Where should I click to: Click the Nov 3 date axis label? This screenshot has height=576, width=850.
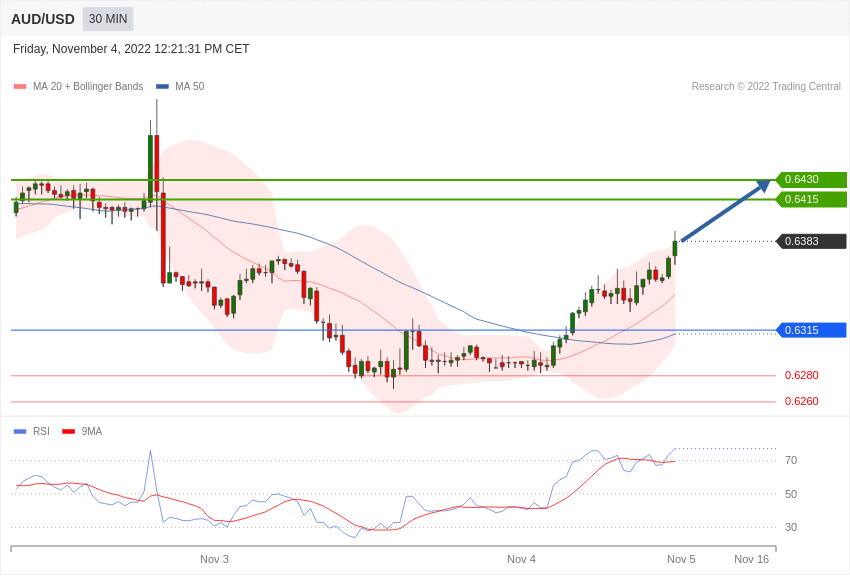point(214,559)
